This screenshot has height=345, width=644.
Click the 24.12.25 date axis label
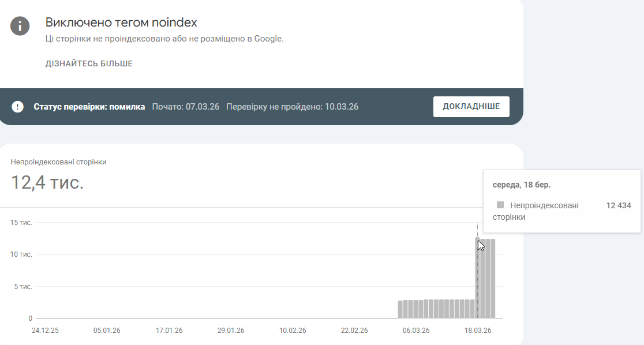(45, 331)
